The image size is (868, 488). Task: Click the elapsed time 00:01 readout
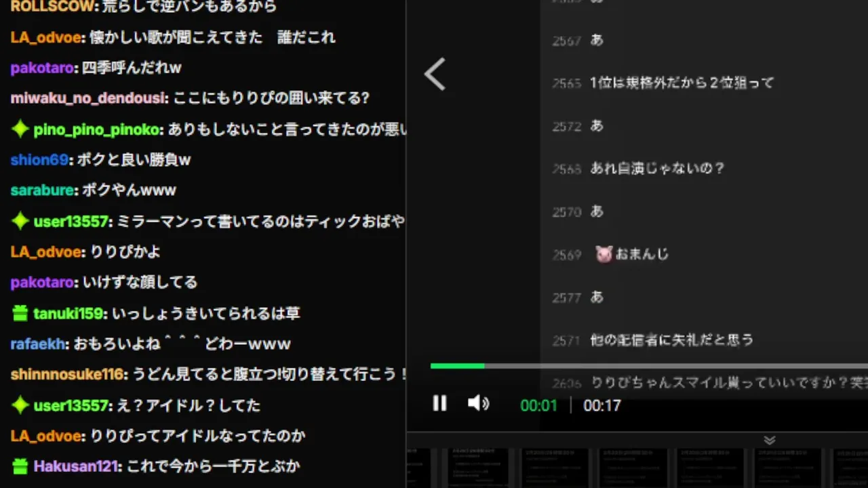point(538,405)
